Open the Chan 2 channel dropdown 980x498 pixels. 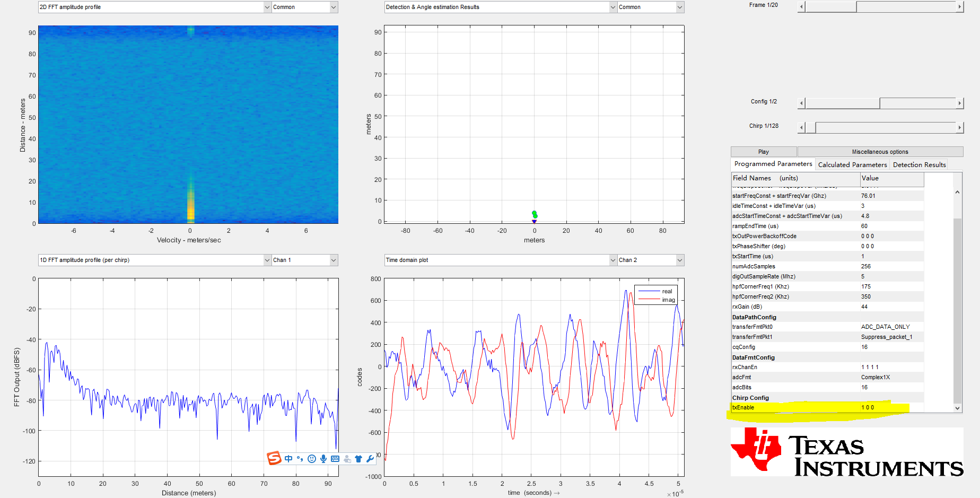point(651,260)
